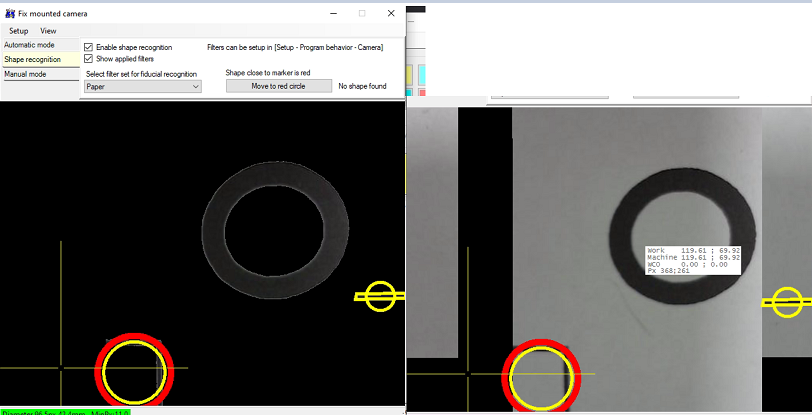
Task: Disable the Enable shape recognition checkbox
Action: pos(89,47)
